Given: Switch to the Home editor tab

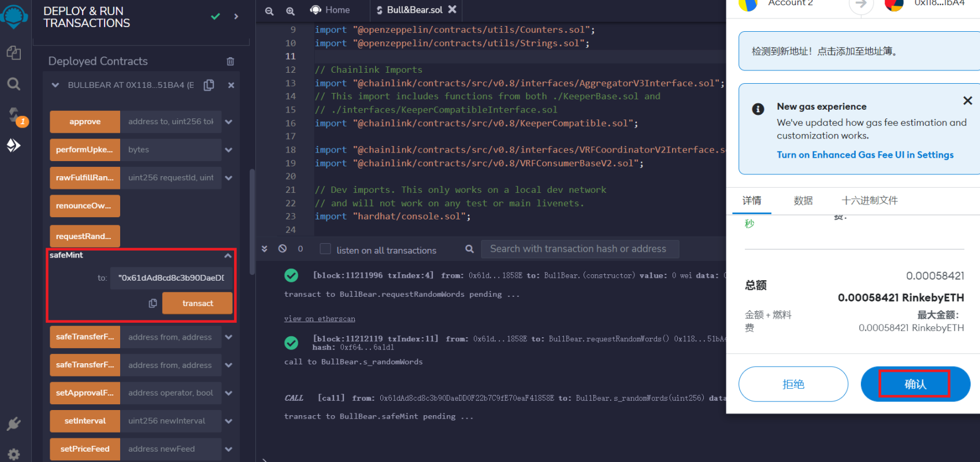Looking at the screenshot, I should (x=331, y=10).
